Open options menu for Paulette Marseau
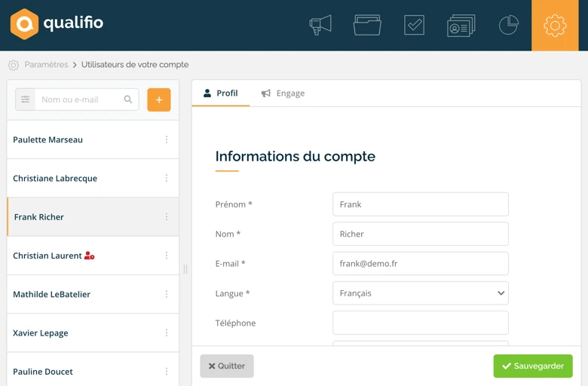 point(167,139)
